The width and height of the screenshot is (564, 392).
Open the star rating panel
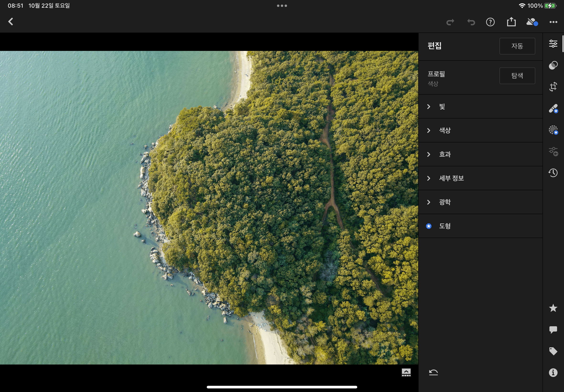point(553,308)
